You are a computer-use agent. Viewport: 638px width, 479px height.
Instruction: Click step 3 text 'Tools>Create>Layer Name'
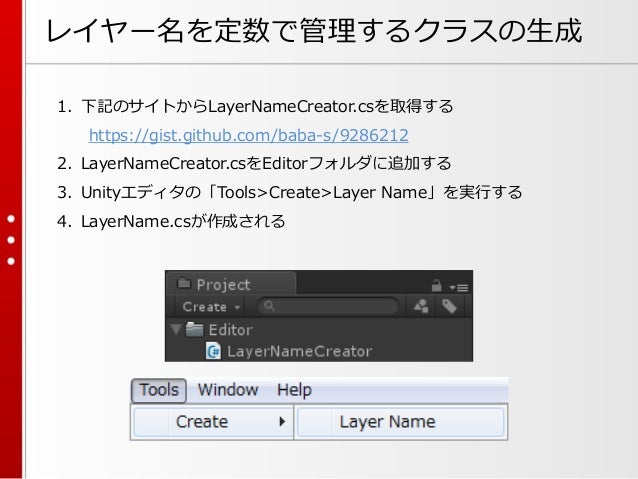pos(323,192)
